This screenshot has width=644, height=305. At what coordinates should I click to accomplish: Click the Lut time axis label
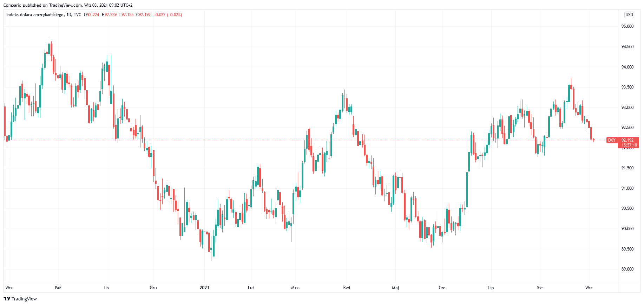pos(251,288)
